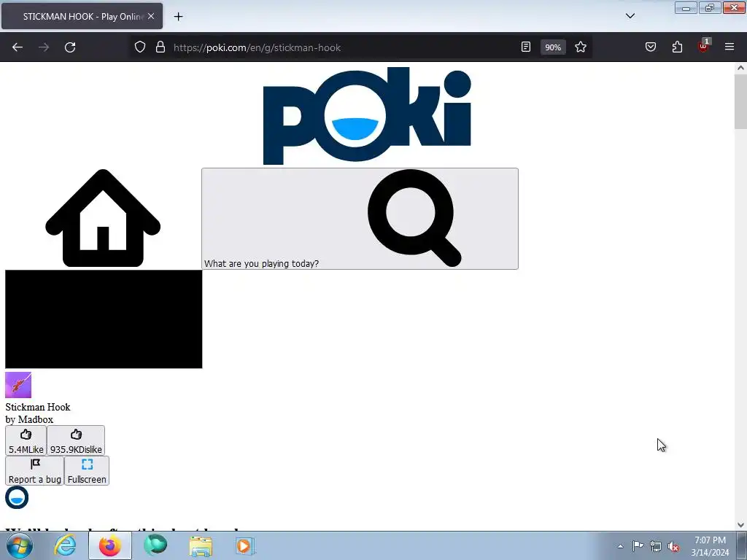Close the STICKMAN HOOK tab
Screen dimensions: 747x560
click(151, 16)
